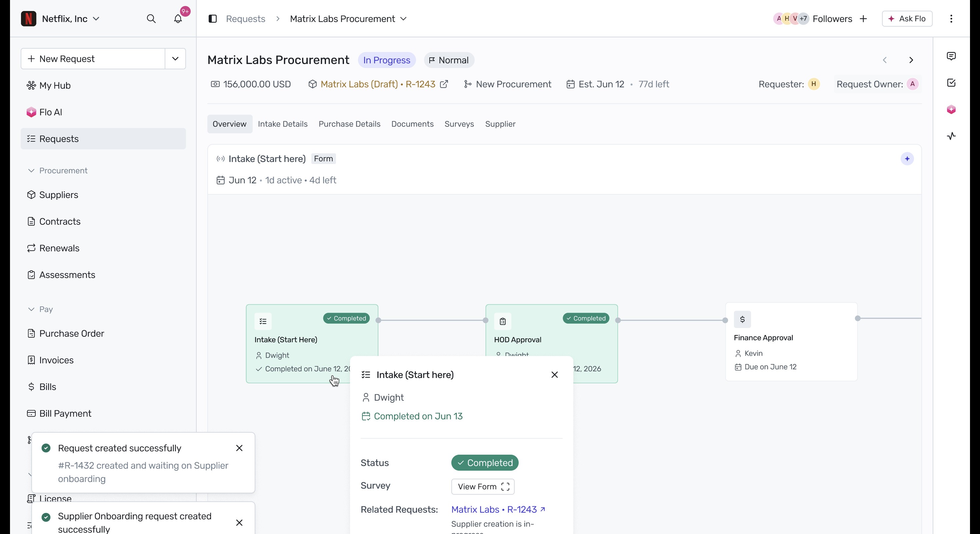Screen dimensions: 980x534
Task: Collapse the Pay sidebar section
Action: tap(31, 309)
